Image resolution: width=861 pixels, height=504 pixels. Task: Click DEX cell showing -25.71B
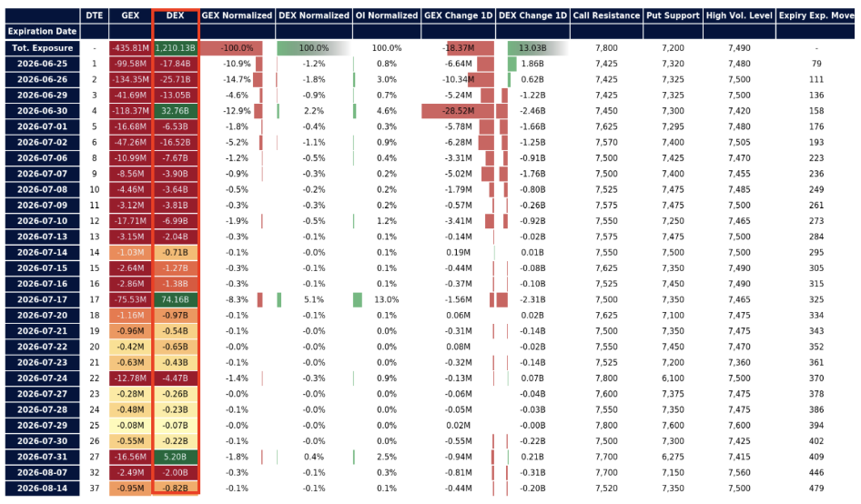tap(175, 79)
